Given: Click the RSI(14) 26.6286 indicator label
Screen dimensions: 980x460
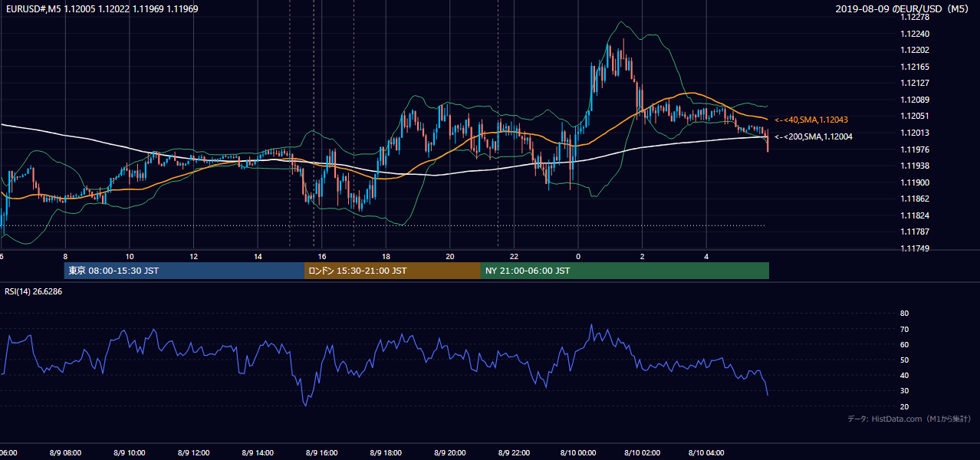Looking at the screenshot, I should (x=34, y=291).
